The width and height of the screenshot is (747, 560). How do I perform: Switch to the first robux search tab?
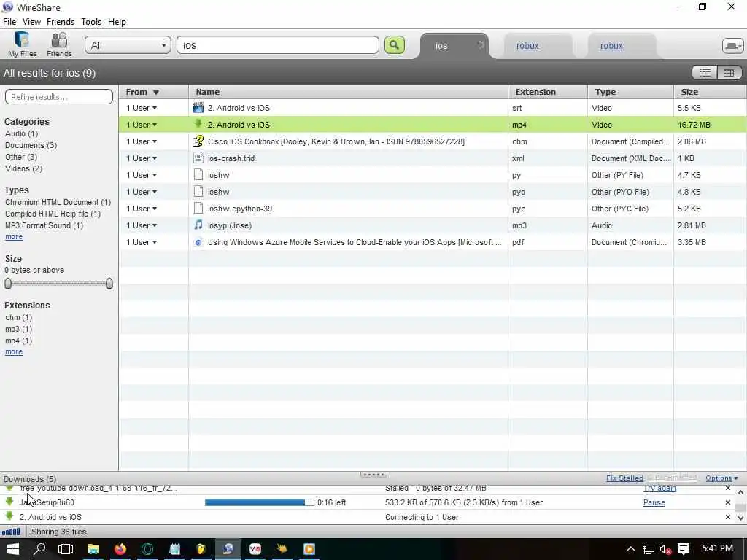pos(527,46)
